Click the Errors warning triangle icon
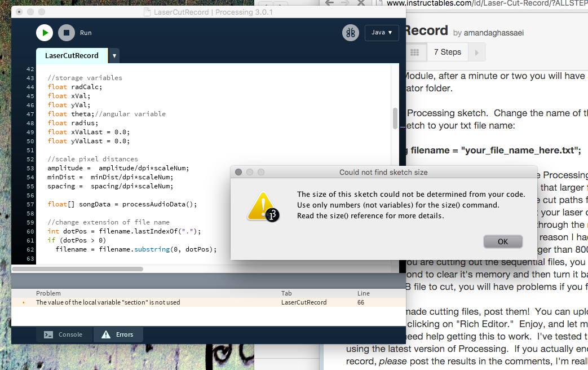Screen dimensions: 588x370 (106, 334)
